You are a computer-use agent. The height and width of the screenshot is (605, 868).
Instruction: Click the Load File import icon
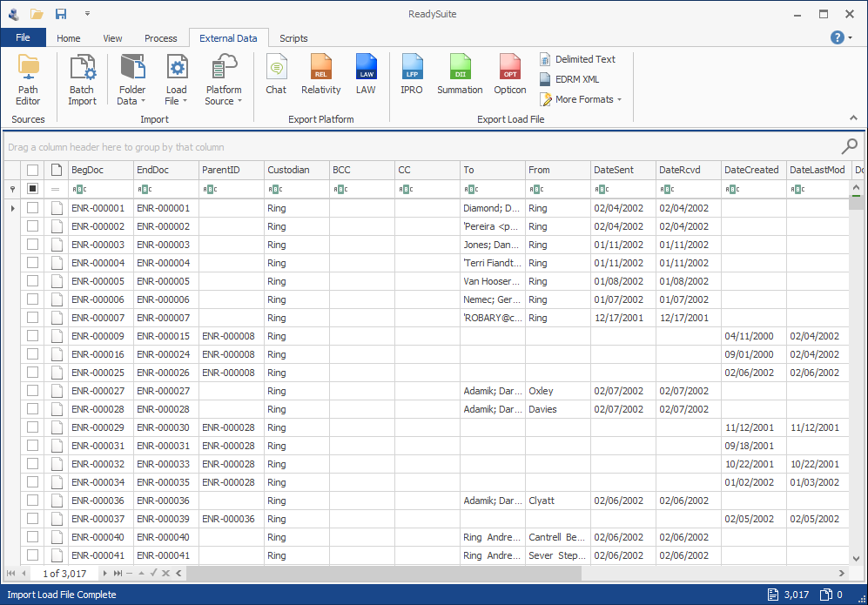click(177, 68)
